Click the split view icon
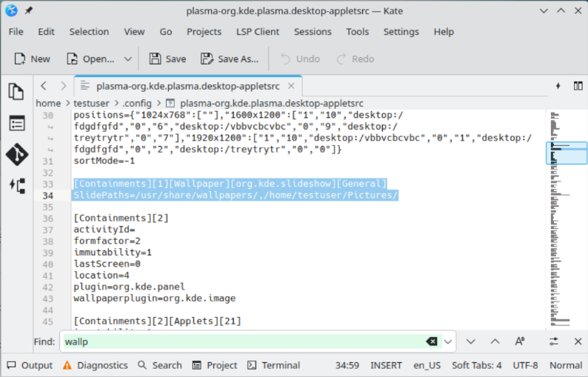Image resolution: width=588 pixels, height=377 pixels. click(x=578, y=86)
